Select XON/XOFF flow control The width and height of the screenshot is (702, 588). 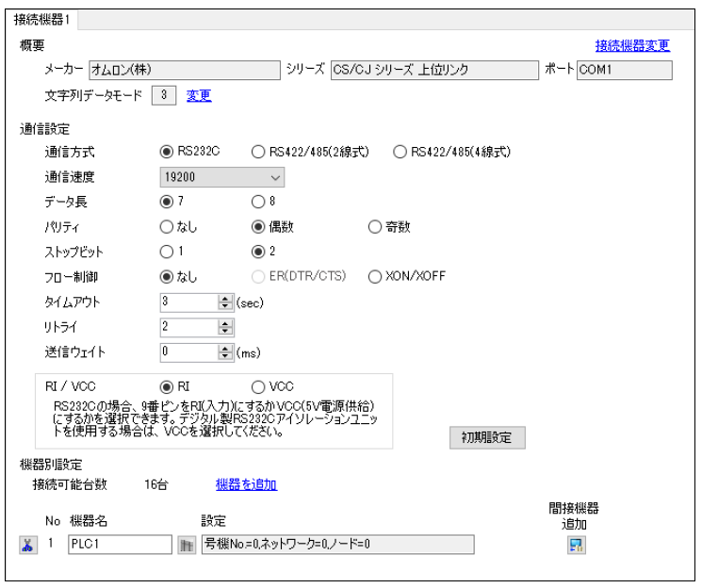pos(375,276)
